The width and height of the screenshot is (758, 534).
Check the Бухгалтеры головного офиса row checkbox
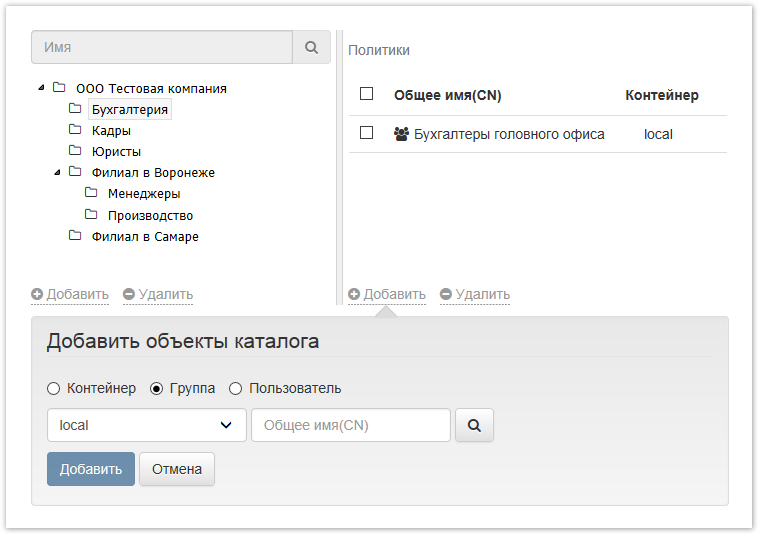pos(366,133)
